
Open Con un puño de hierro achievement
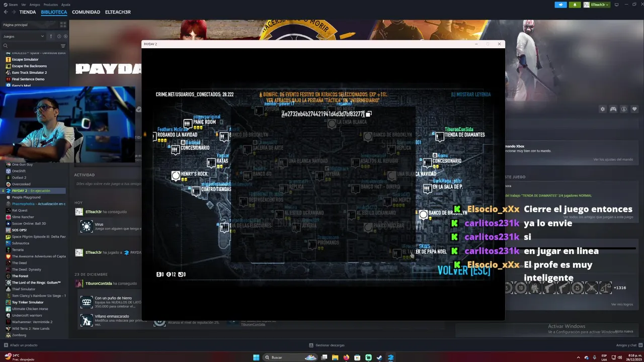(87, 302)
